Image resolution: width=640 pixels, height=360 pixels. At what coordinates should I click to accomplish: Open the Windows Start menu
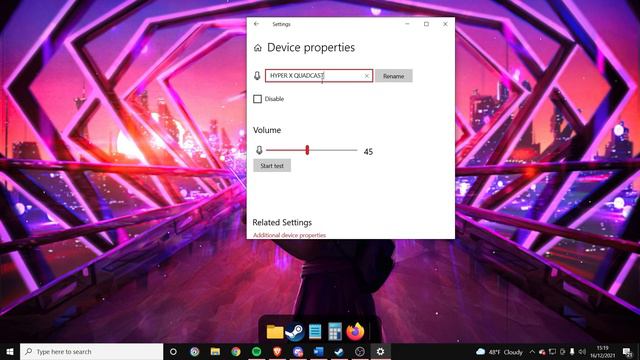10,351
